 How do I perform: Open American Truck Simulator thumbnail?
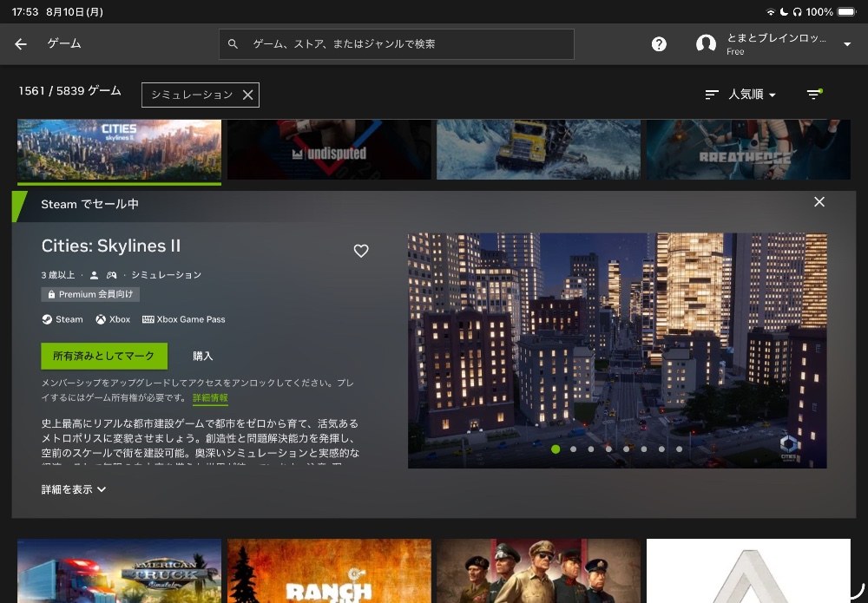(x=119, y=571)
